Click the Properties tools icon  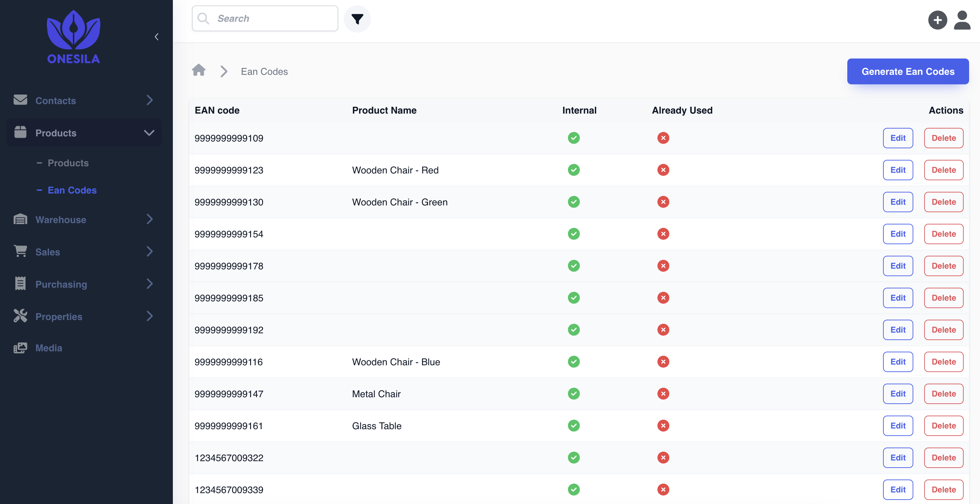click(x=20, y=316)
